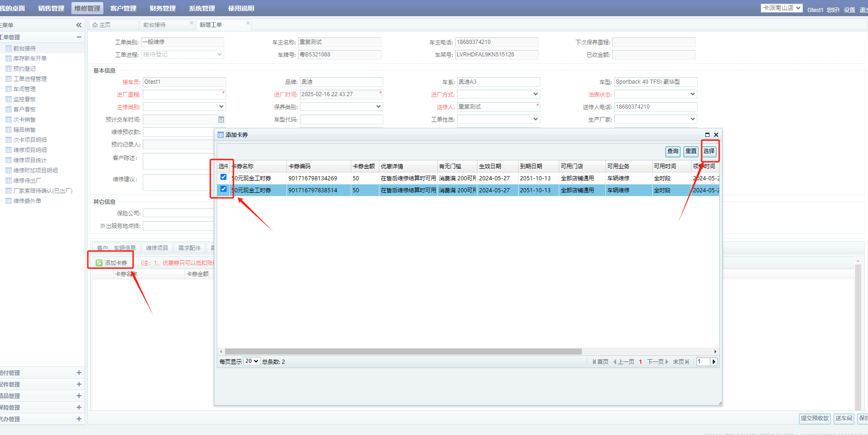Uncheck the first 50 yuan coupon row
The height and width of the screenshot is (435, 868).
[223, 177]
